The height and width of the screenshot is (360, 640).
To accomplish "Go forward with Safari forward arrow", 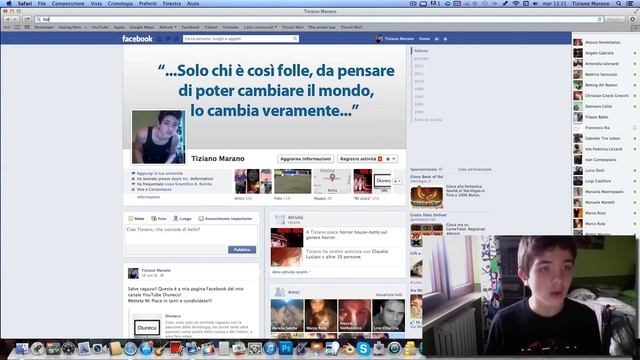I will click(x=16, y=19).
